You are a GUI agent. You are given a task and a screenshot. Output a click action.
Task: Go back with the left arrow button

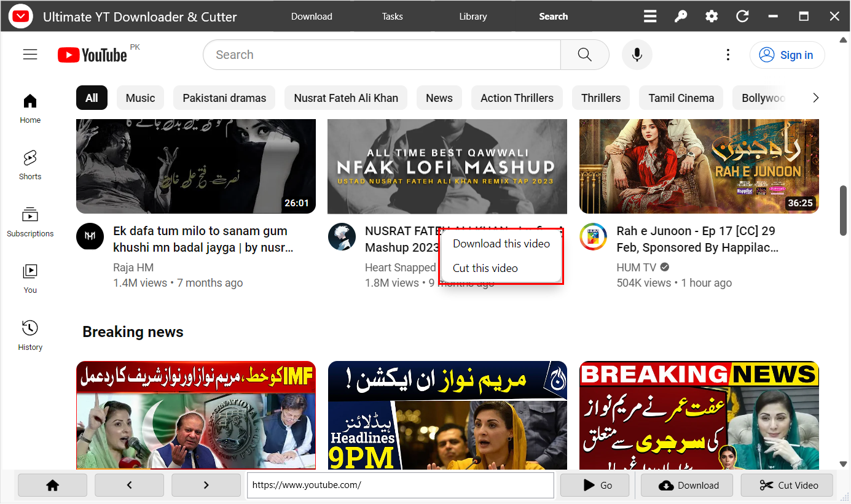click(x=129, y=485)
